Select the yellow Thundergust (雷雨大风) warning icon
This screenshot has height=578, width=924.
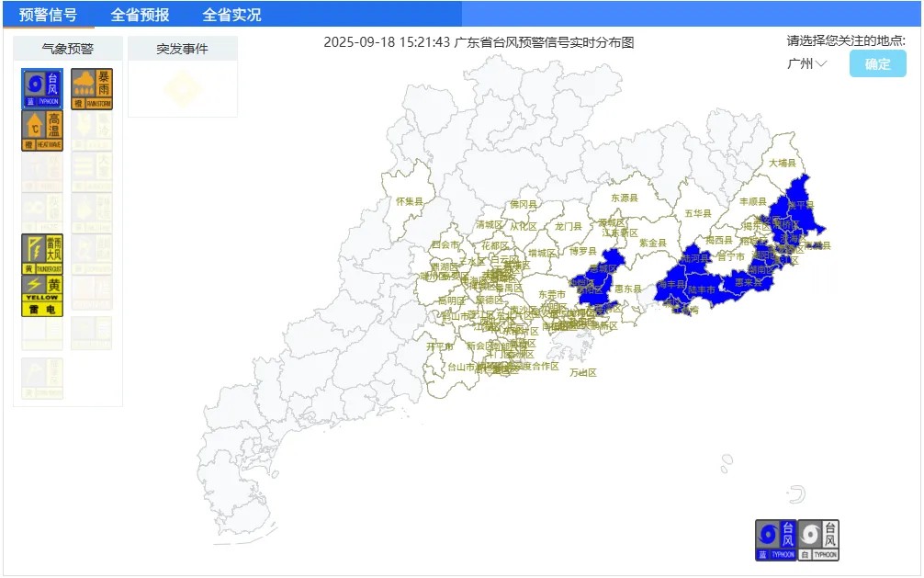tap(42, 255)
